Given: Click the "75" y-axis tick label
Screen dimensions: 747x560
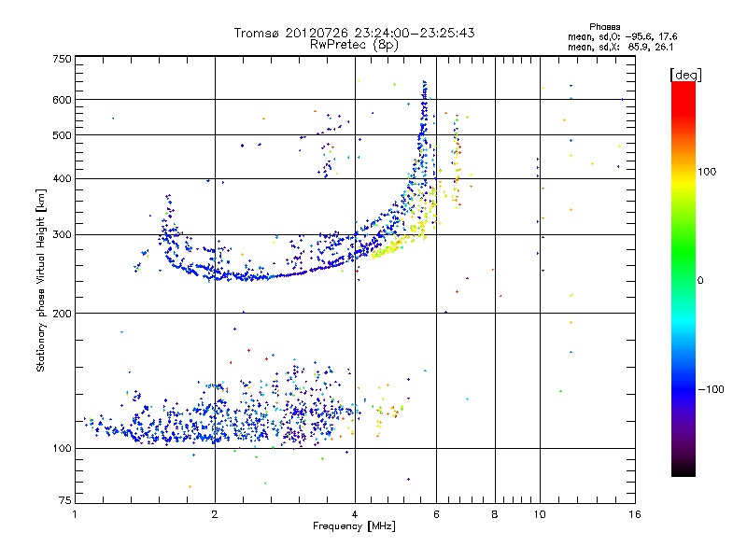Looking at the screenshot, I should (x=65, y=500).
